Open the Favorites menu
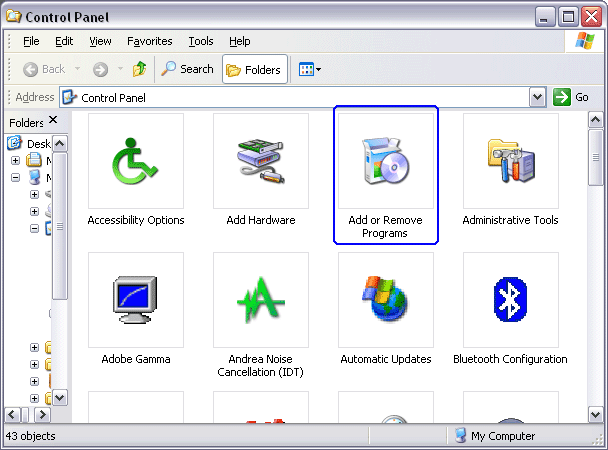Image resolution: width=608 pixels, height=450 pixels. coord(150,41)
